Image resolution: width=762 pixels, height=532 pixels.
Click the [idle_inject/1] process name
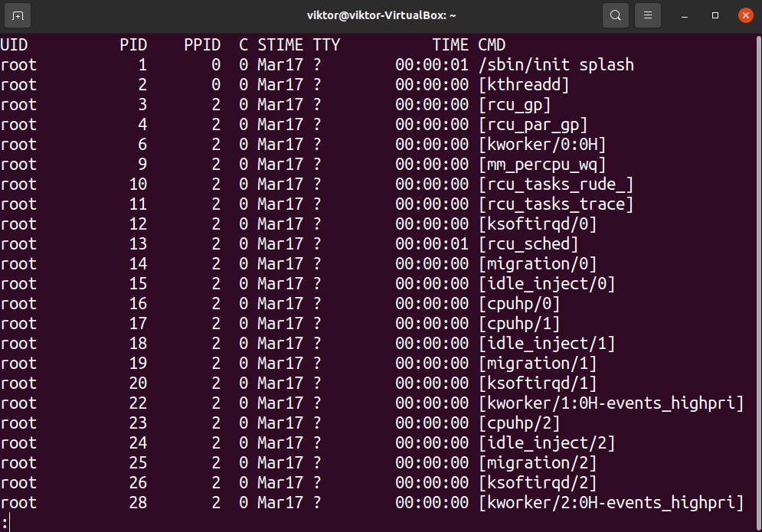point(547,344)
